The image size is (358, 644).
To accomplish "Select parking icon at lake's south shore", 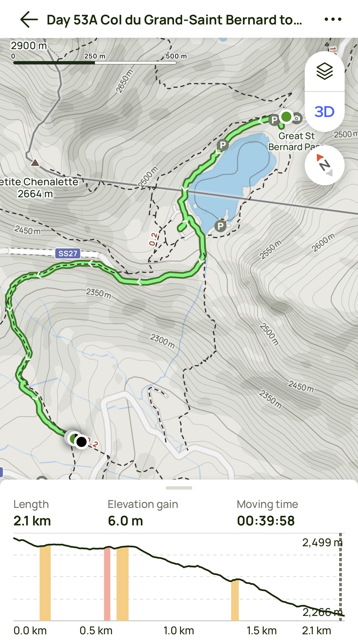I will [220, 226].
